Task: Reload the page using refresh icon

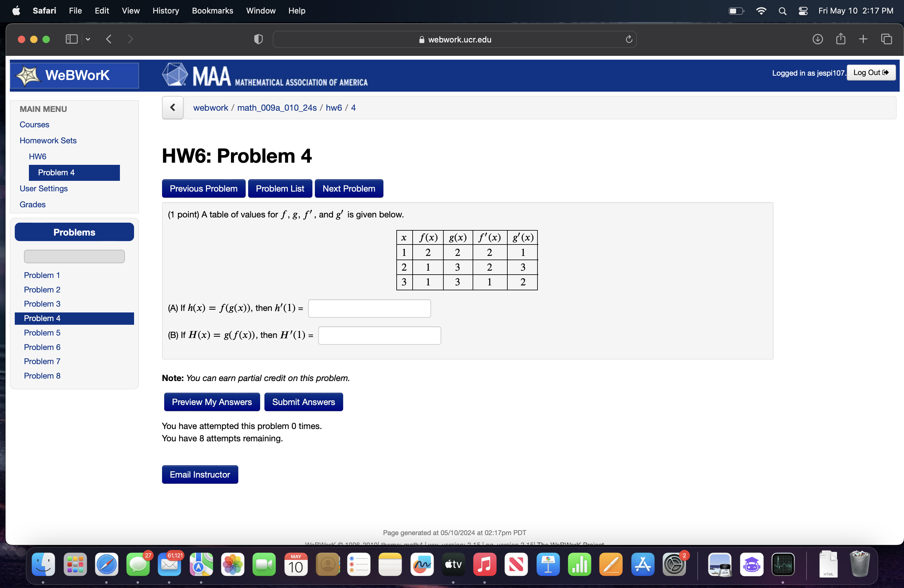Action: click(628, 39)
